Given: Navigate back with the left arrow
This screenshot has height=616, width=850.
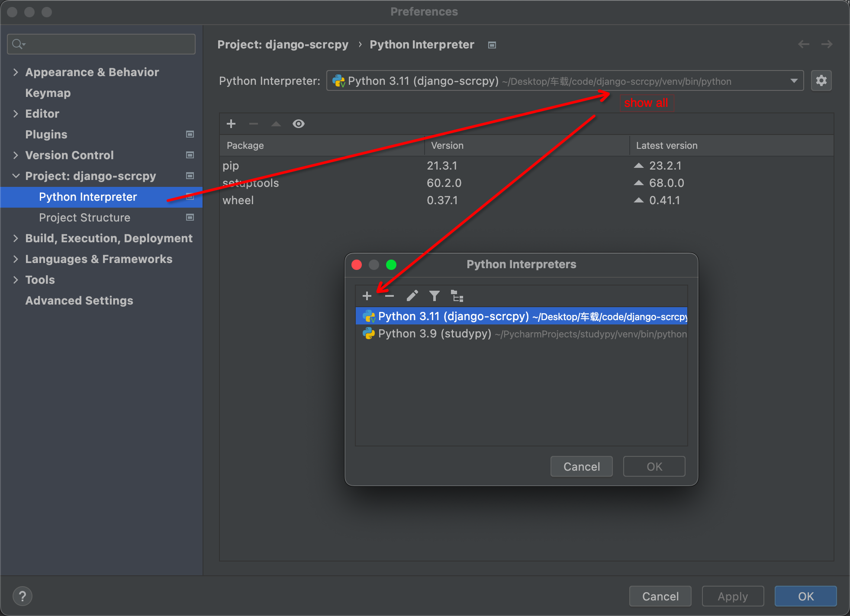Looking at the screenshot, I should click(804, 44).
